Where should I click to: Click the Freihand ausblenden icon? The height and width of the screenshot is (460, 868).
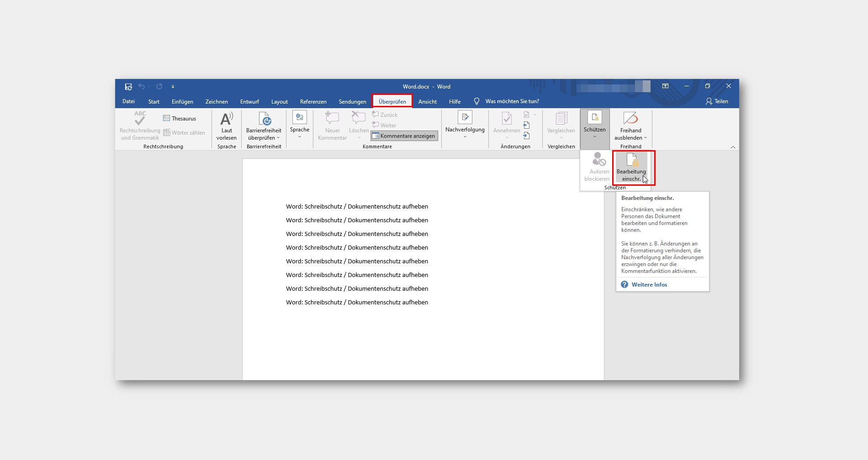(x=630, y=118)
